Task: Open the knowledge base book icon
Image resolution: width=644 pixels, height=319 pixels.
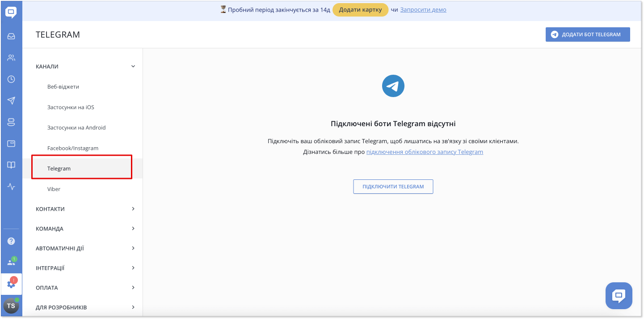Action: click(11, 165)
